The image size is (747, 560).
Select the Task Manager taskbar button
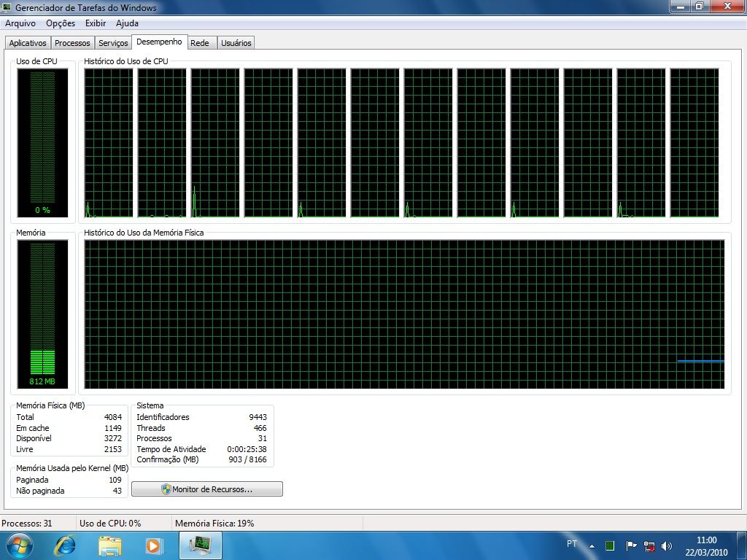point(201,545)
